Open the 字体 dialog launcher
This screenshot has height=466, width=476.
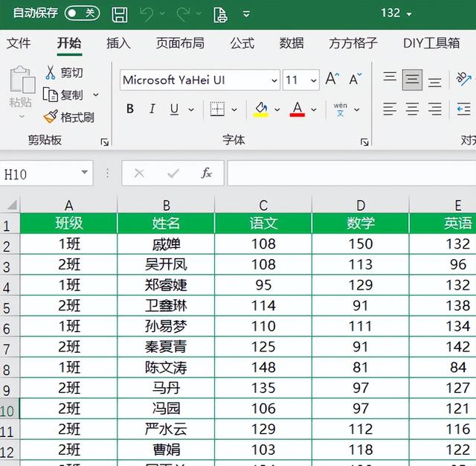[x=364, y=142]
